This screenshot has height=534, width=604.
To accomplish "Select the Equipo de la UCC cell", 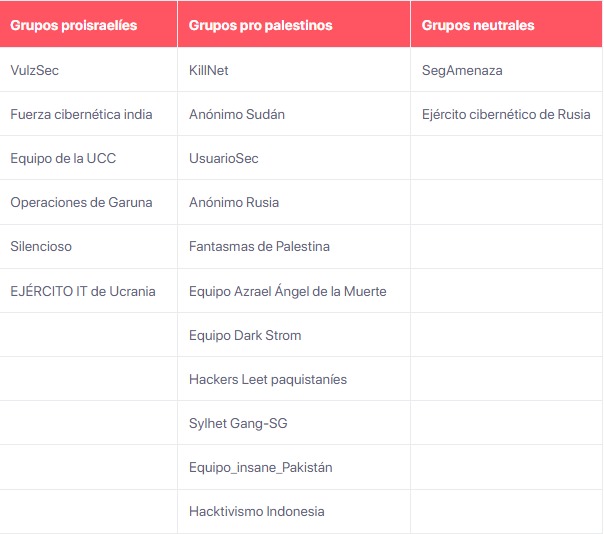I will (x=64, y=159).
